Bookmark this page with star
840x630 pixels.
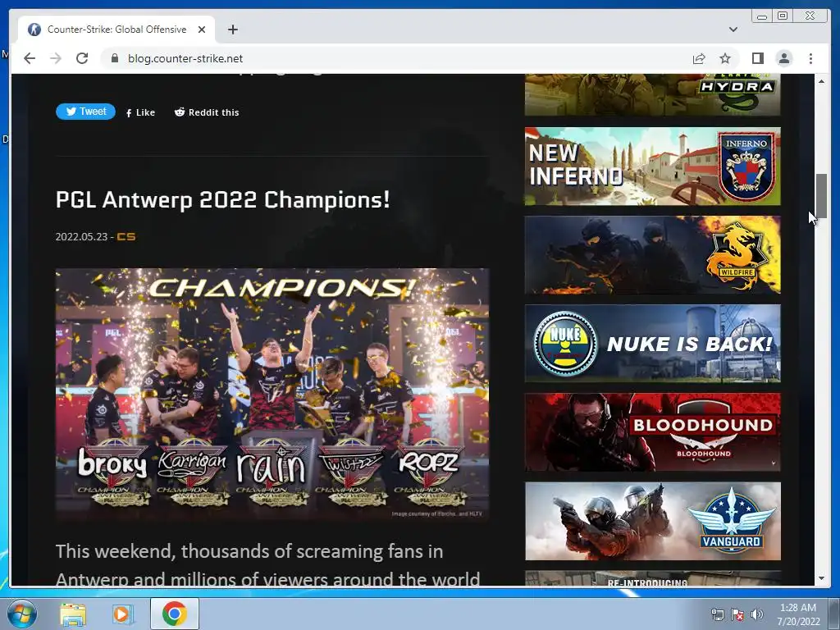coord(725,58)
